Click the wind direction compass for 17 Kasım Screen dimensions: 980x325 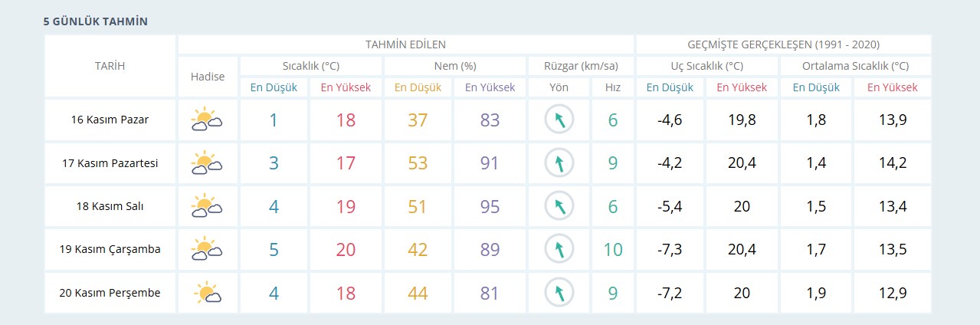[559, 163]
